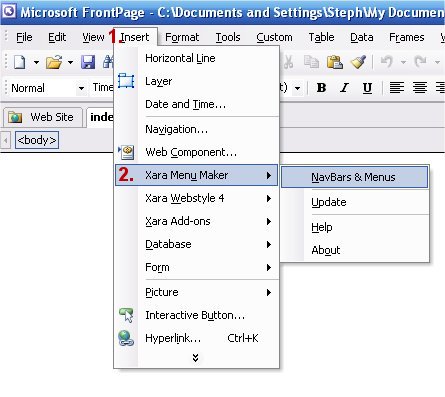Click the Redo arrow icon
This screenshot has height=397, width=445.
tap(421, 62)
